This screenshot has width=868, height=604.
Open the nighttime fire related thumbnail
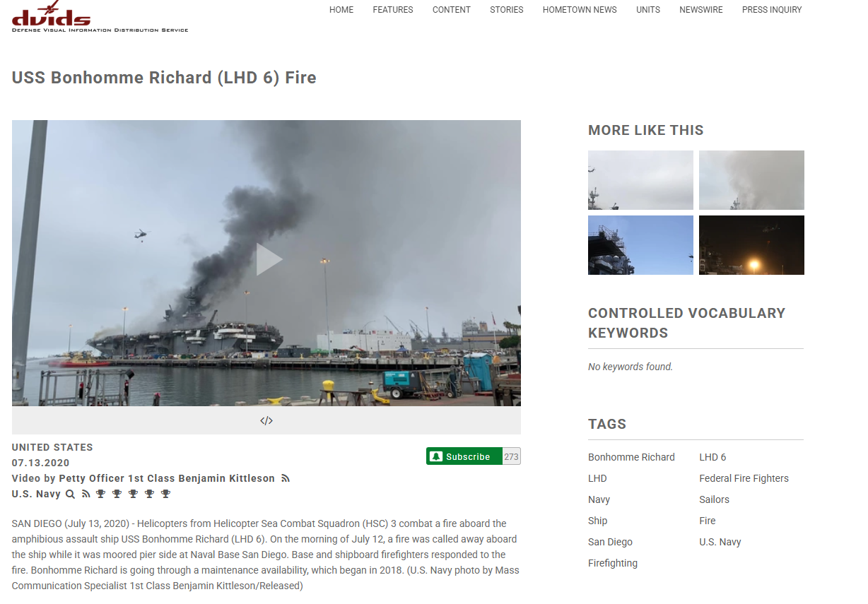(751, 245)
